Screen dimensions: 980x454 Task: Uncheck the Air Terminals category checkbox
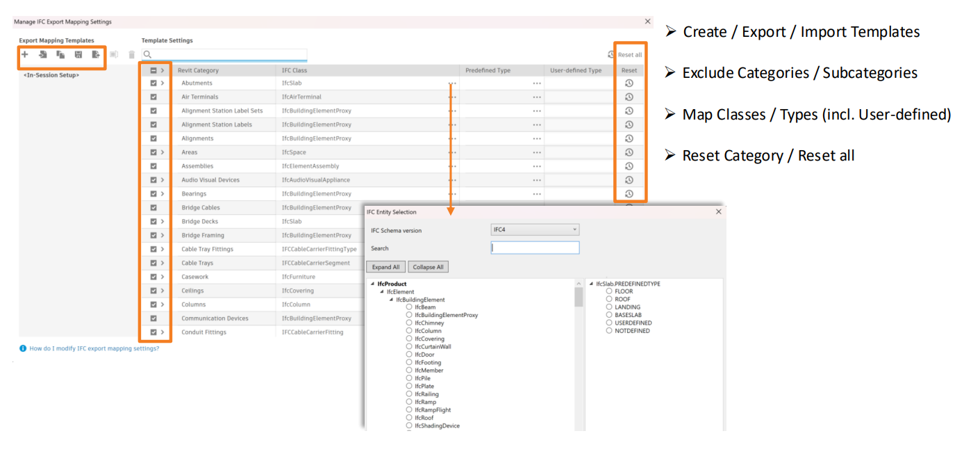coord(153,97)
